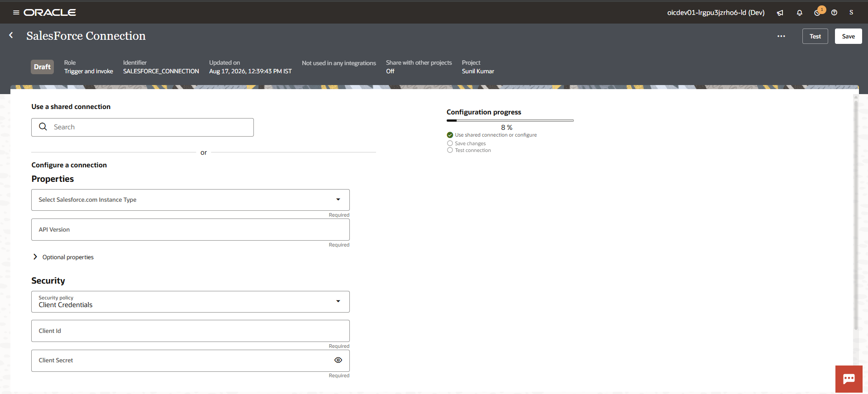This screenshot has height=394, width=868.
Task: Click the Use a shared connection heading
Action: coord(71,107)
